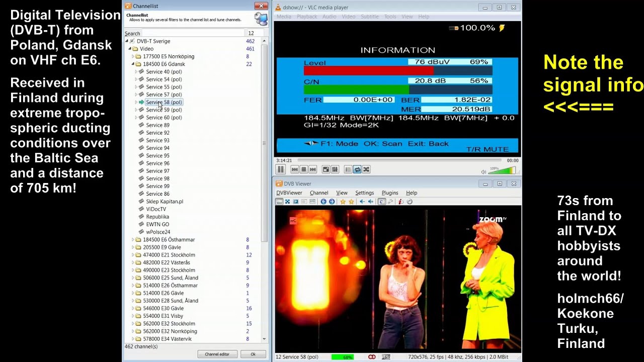Click the Channellist header filter icon
This screenshot has height=362, width=644.
pos(261,19)
